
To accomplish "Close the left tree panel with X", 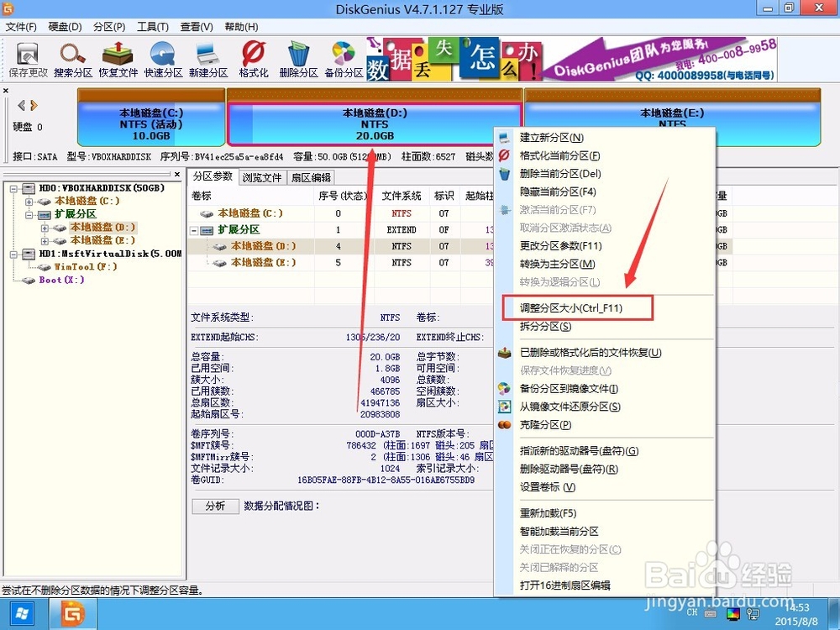I will tap(177, 174).
